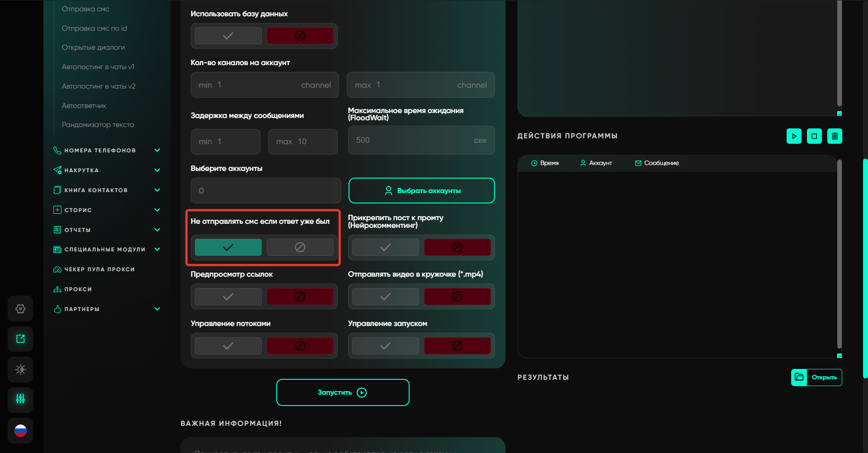The height and width of the screenshot is (453, 868).
Task: Expand the ПАРТНЕРЫ section
Action: (x=157, y=309)
